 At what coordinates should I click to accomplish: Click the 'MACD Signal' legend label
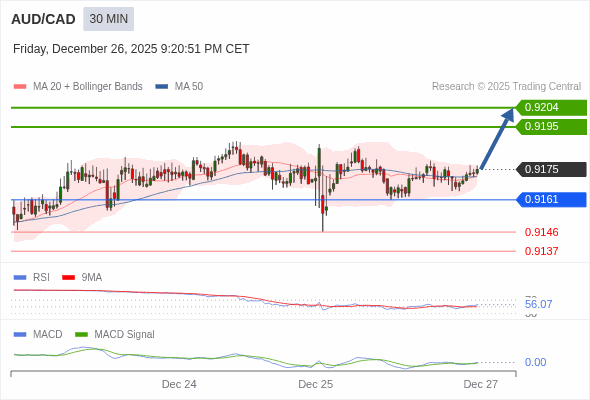pos(124,335)
